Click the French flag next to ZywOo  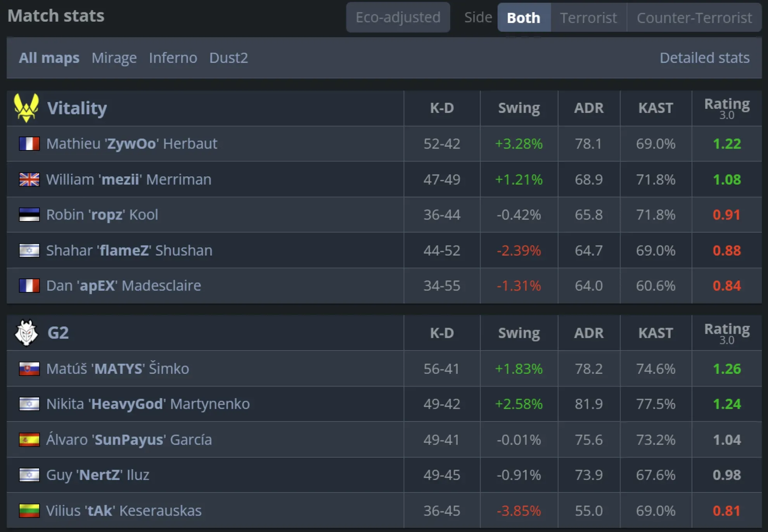tap(29, 144)
